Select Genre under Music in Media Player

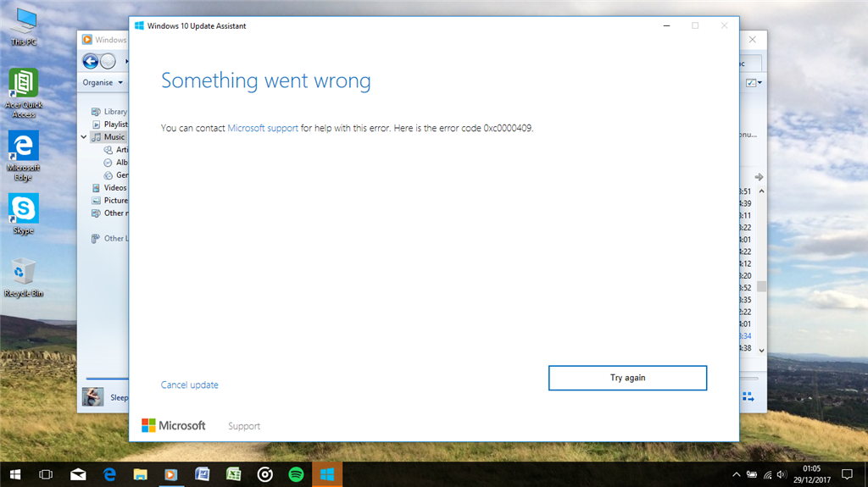[x=115, y=174]
